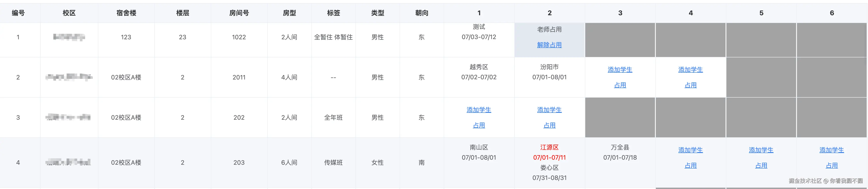Click 占用 in bed 1 of room 202
The width and height of the screenshot is (868, 189).
point(479,125)
